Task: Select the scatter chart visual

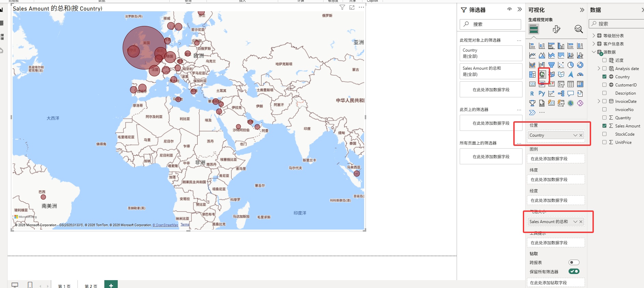Action: [561, 65]
